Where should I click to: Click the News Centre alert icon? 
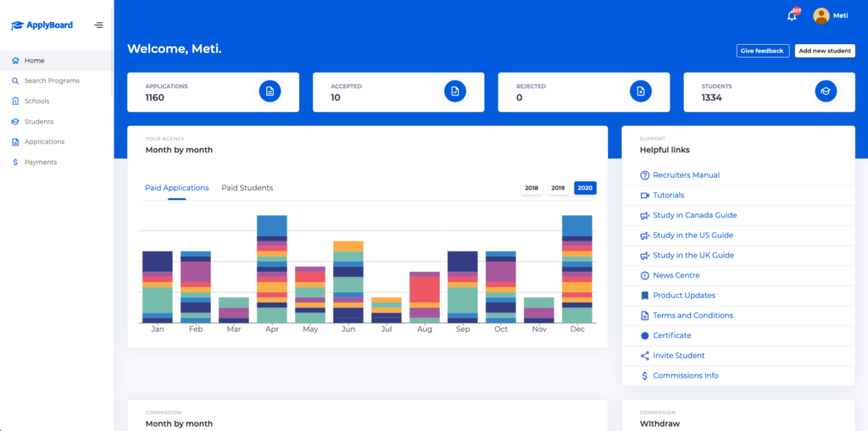click(x=644, y=275)
